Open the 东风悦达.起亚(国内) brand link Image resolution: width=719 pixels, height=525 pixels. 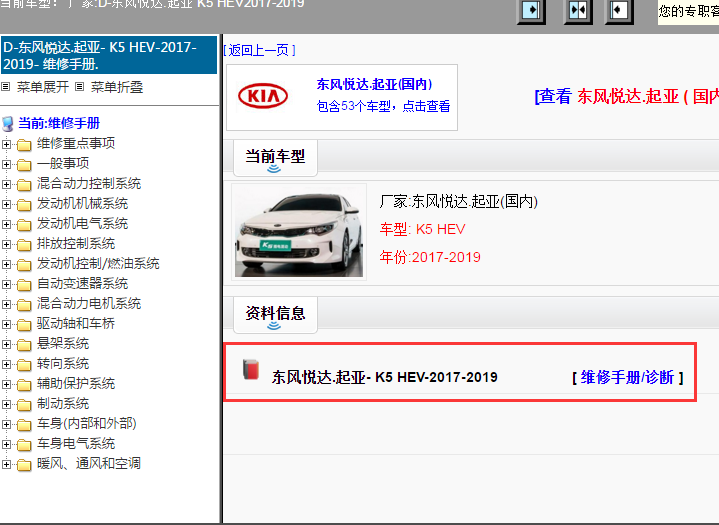375,84
